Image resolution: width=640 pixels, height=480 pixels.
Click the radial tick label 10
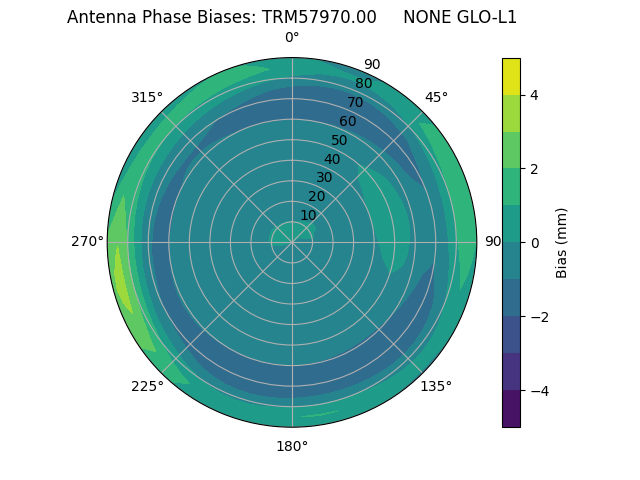[x=308, y=215]
